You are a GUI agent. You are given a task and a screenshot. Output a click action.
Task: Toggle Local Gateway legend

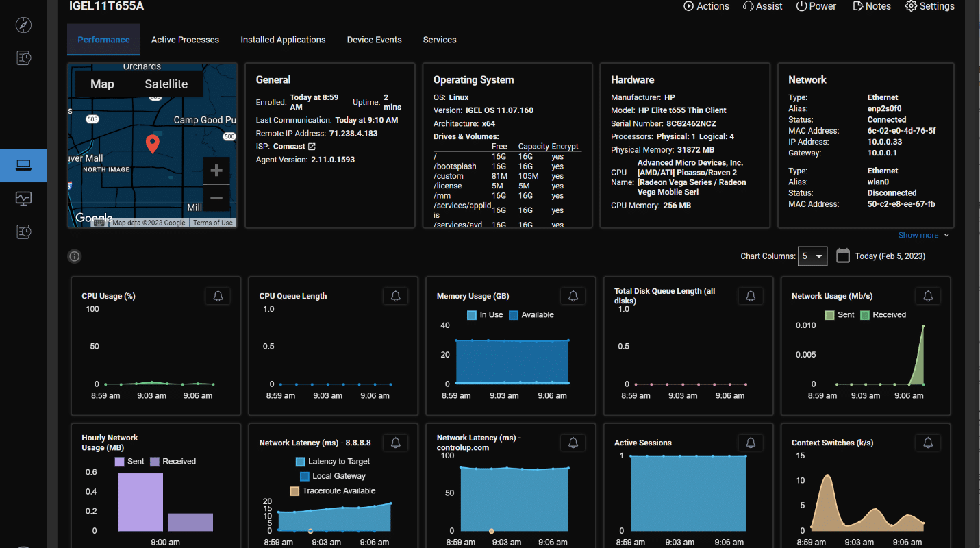point(333,476)
